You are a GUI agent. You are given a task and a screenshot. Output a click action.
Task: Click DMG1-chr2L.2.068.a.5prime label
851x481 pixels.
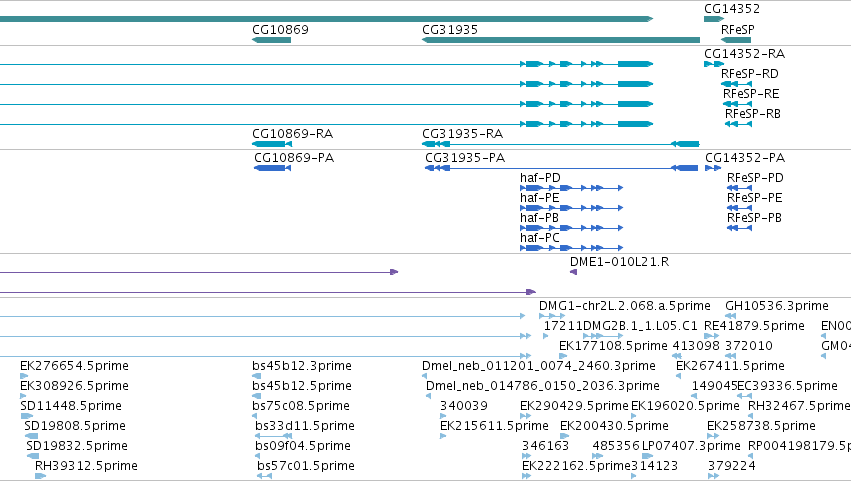pos(625,306)
